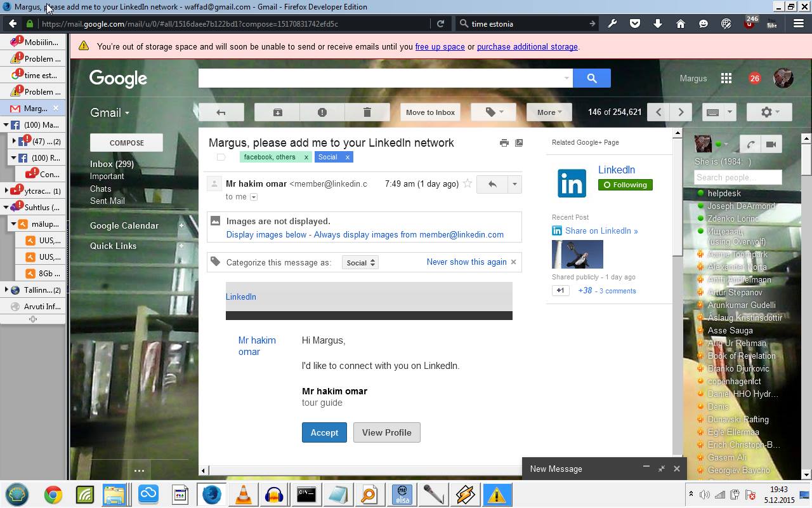Change the Social category select box
812x508 pixels.
(x=360, y=262)
